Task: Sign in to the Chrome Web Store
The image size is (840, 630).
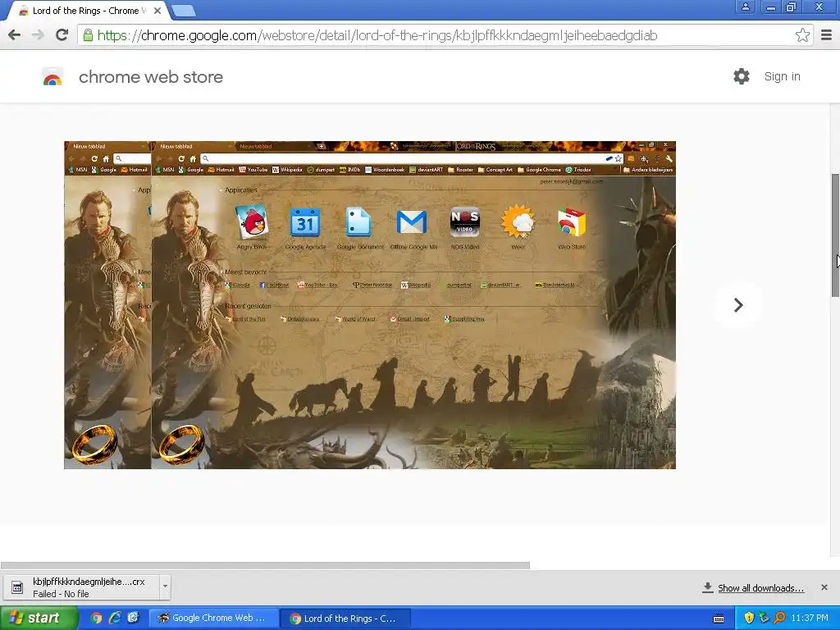Action: (x=782, y=76)
